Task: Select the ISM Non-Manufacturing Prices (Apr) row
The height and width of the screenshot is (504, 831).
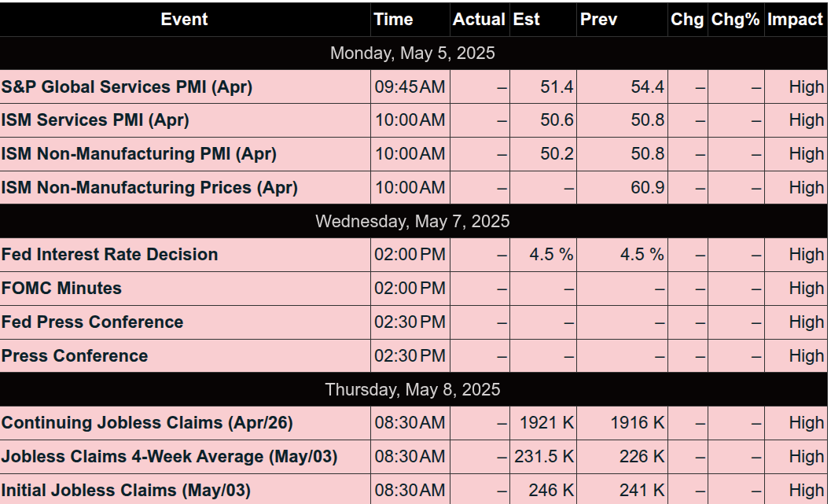Action: click(x=414, y=188)
